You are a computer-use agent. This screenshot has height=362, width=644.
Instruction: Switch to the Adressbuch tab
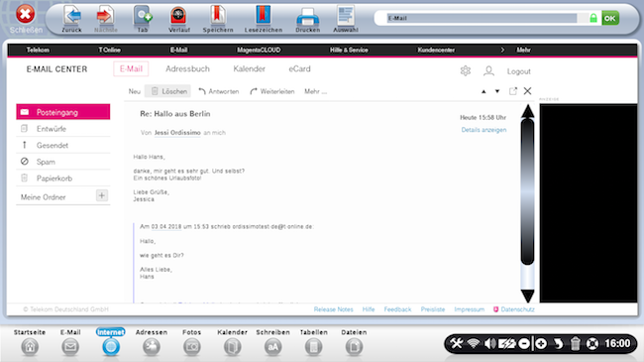point(187,68)
